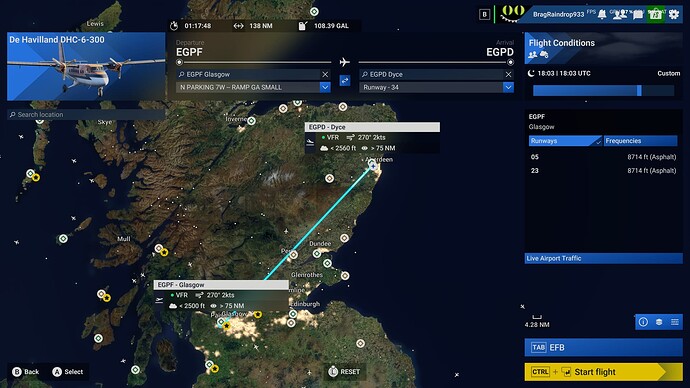The image size is (690, 388).
Task: Select the Aberdeen Dyce airport marker on map
Action: pyautogui.click(x=373, y=165)
